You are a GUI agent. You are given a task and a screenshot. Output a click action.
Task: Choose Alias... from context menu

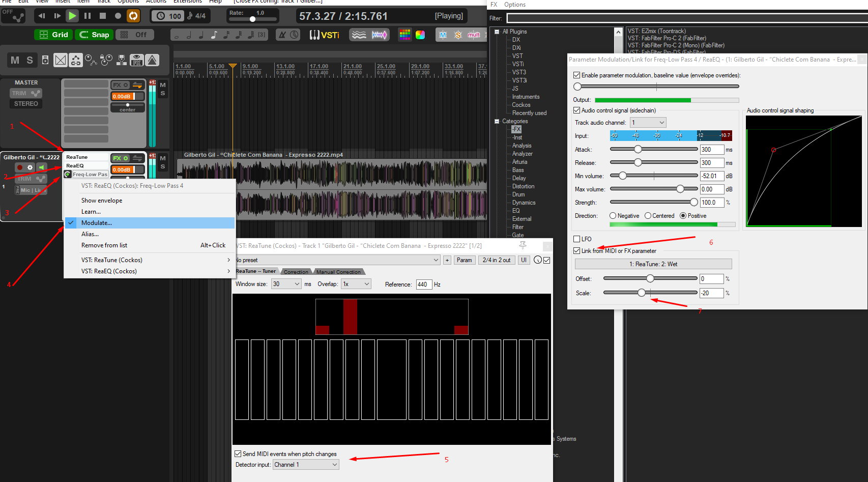[x=150, y=234]
